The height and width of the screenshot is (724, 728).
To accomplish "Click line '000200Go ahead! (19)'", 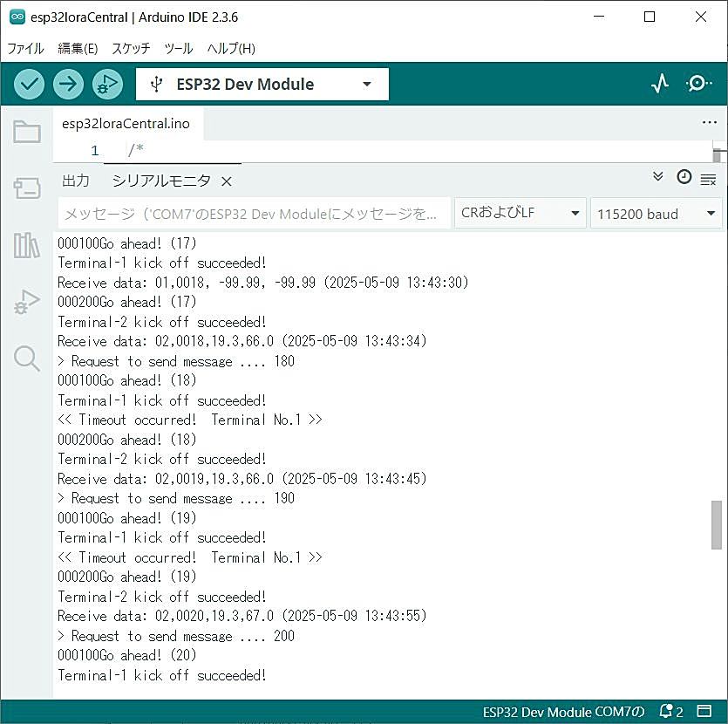I will coord(126,577).
